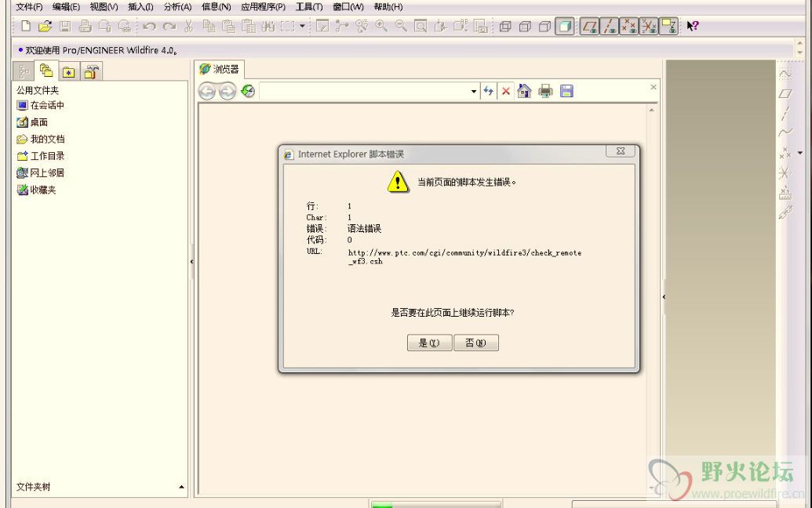Select No Hidden display mode icon
The width and height of the screenshot is (812, 508).
[x=544, y=27]
